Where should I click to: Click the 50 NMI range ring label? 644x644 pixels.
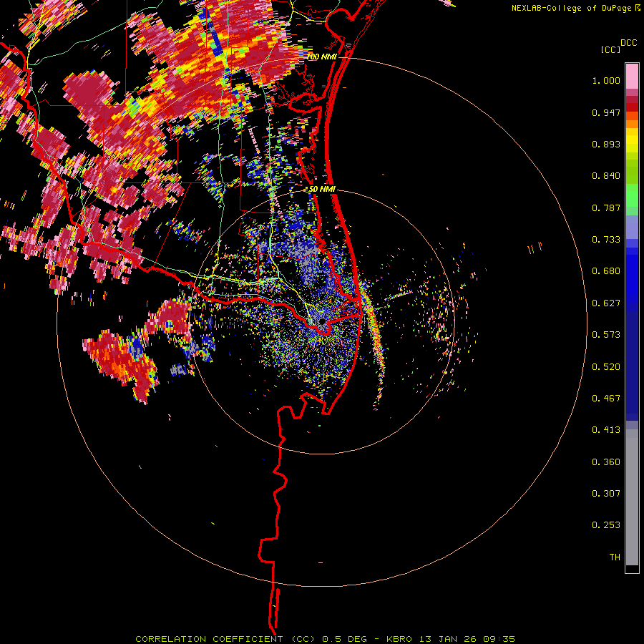[322, 190]
